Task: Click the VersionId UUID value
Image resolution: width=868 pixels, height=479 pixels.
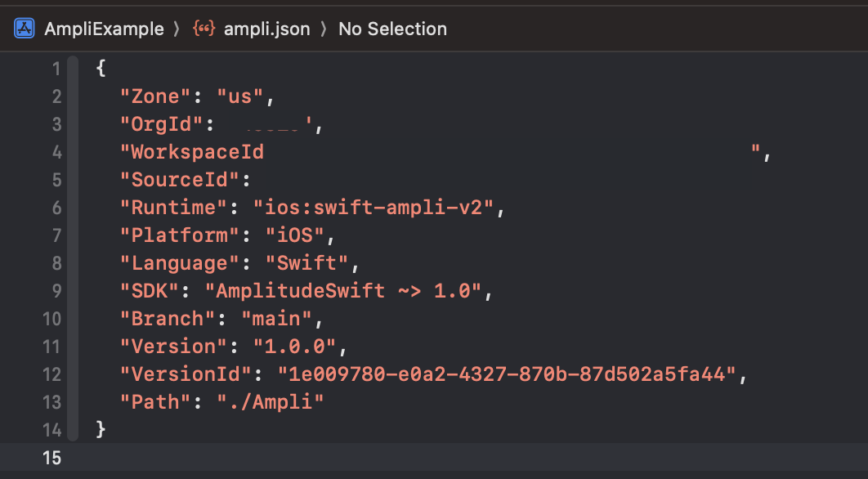Action: [x=507, y=374]
